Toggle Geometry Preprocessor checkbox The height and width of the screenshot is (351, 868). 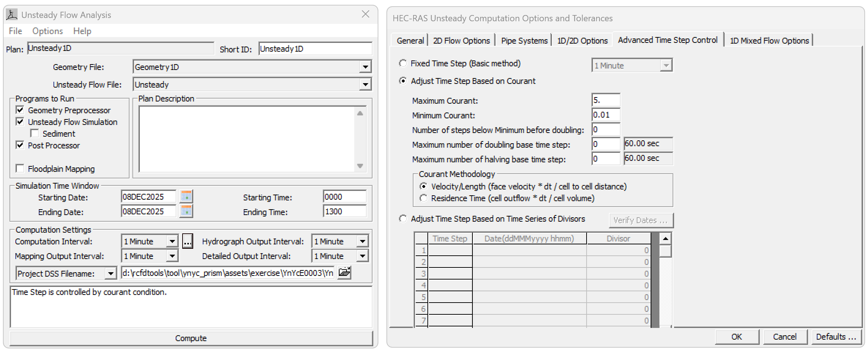pyautogui.click(x=20, y=110)
